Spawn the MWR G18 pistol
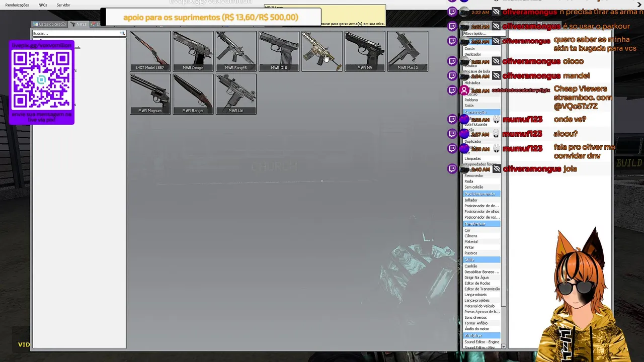This screenshot has height=362, width=644. [x=279, y=51]
